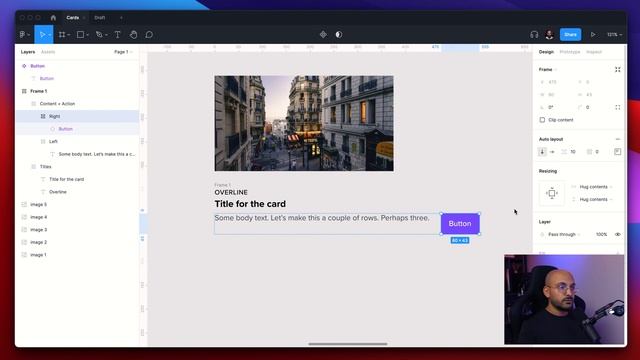The width and height of the screenshot is (640, 360).
Task: Click the Present play icon
Action: pyautogui.click(x=593, y=35)
